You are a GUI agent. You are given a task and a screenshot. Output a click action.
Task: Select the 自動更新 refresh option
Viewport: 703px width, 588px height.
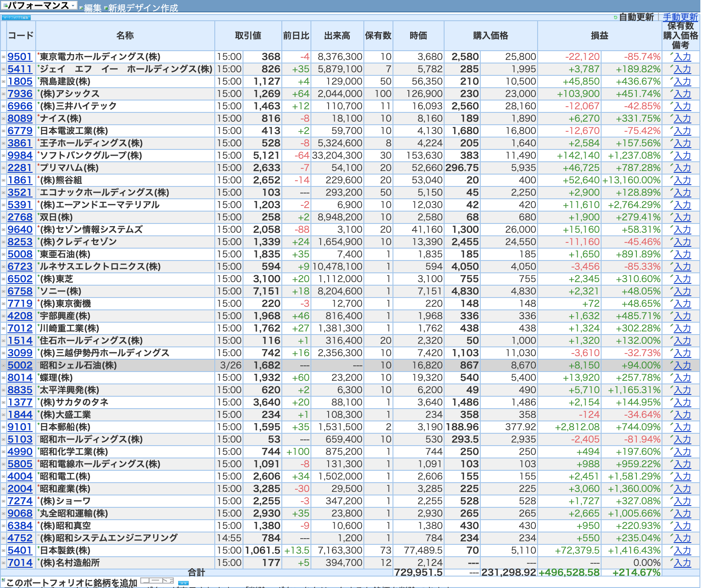[x=636, y=17]
